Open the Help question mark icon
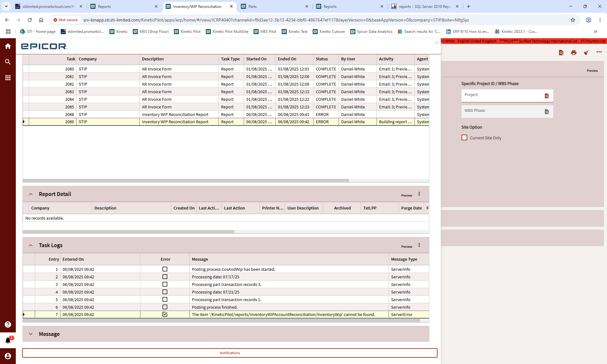Viewport: 607px width, 364px height. 8,325
